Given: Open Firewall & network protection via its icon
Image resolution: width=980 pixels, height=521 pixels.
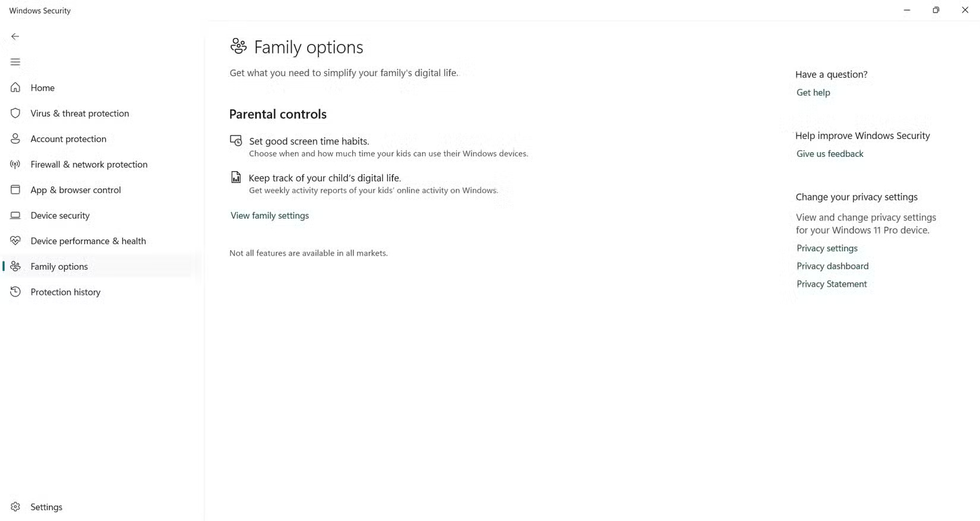Looking at the screenshot, I should (x=15, y=165).
